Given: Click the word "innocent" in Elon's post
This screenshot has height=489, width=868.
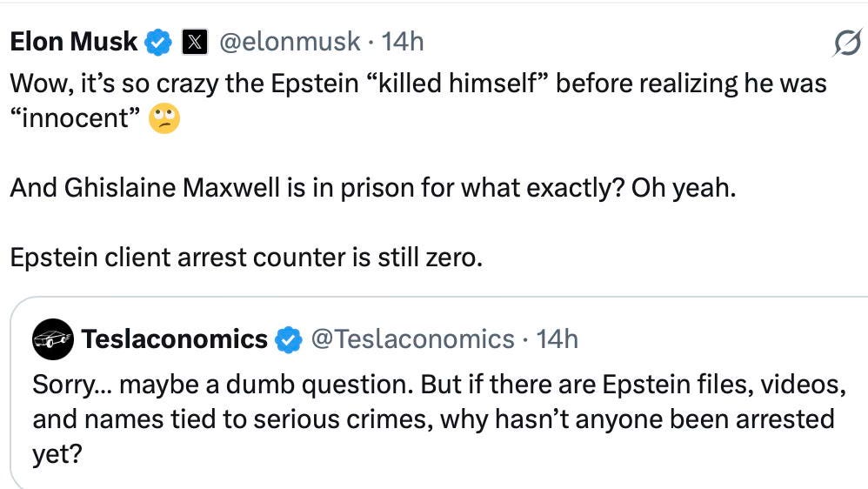Looking at the screenshot, I should [76, 119].
